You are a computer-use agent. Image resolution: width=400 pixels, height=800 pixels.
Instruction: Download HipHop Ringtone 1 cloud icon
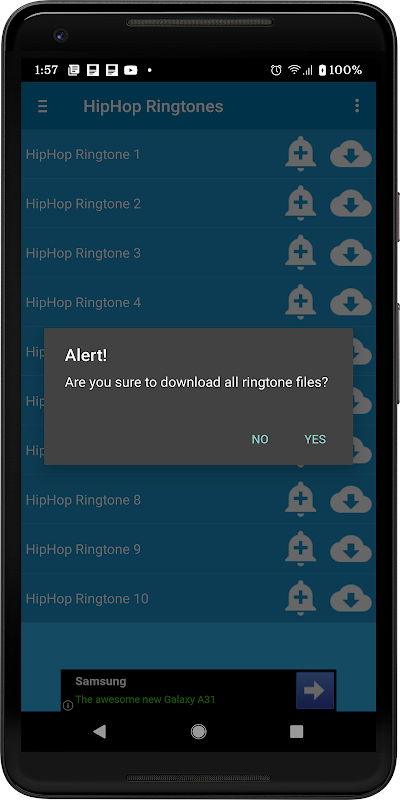pos(351,155)
